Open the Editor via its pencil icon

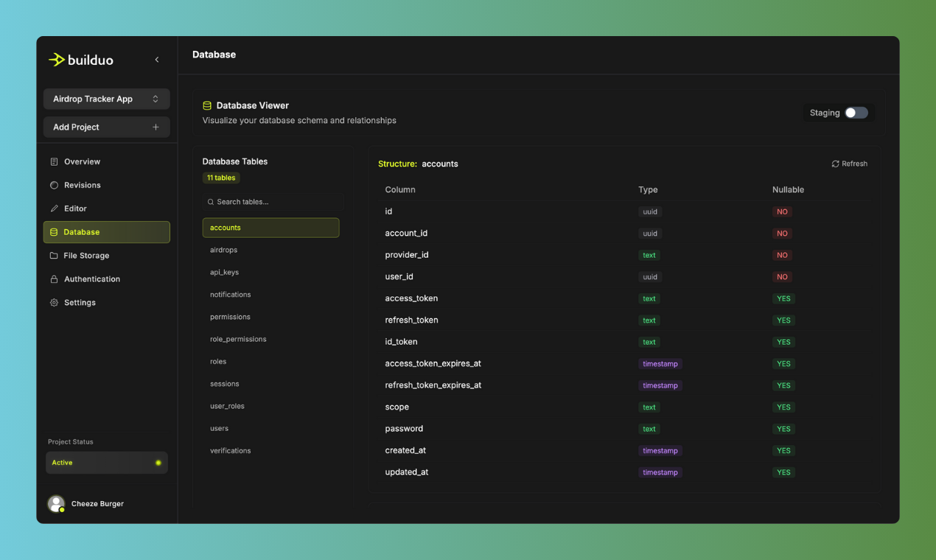[x=55, y=209]
